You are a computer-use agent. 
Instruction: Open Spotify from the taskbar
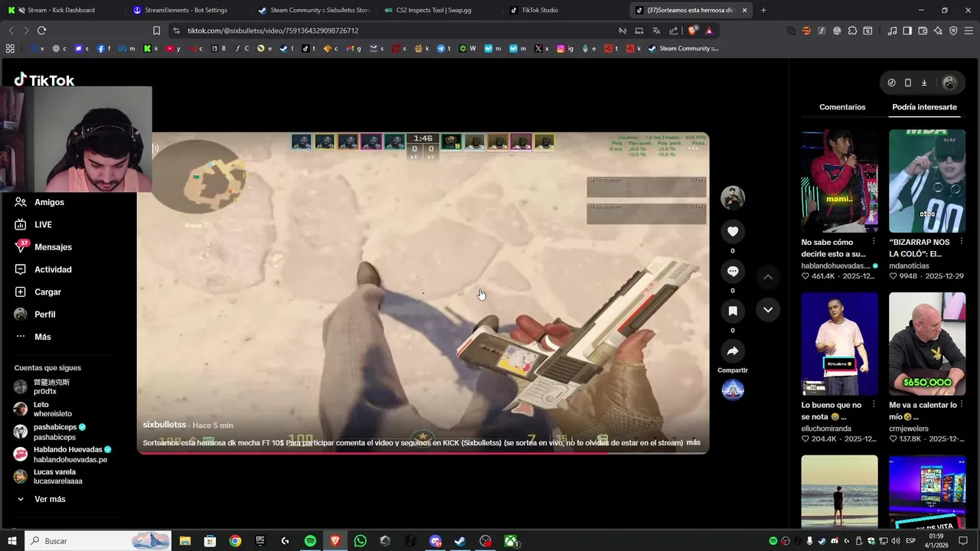pyautogui.click(x=310, y=541)
